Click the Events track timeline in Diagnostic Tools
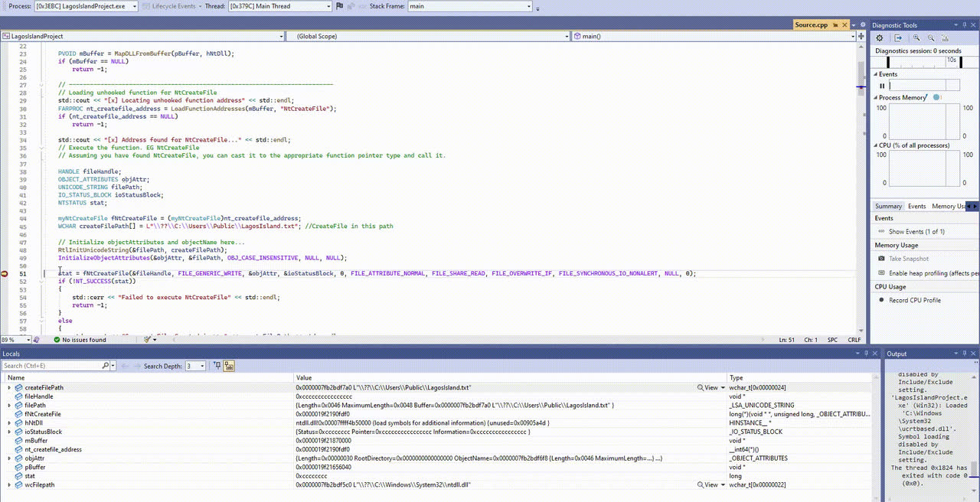 pos(923,86)
